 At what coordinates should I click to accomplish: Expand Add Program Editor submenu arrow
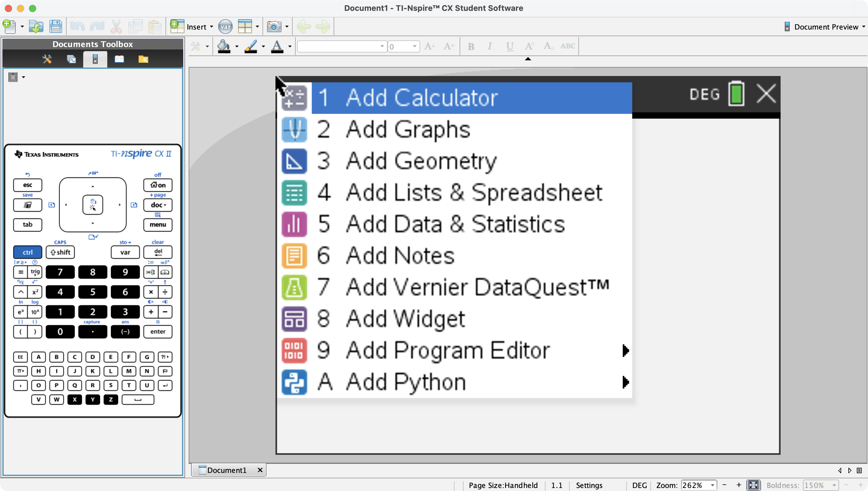tap(625, 350)
